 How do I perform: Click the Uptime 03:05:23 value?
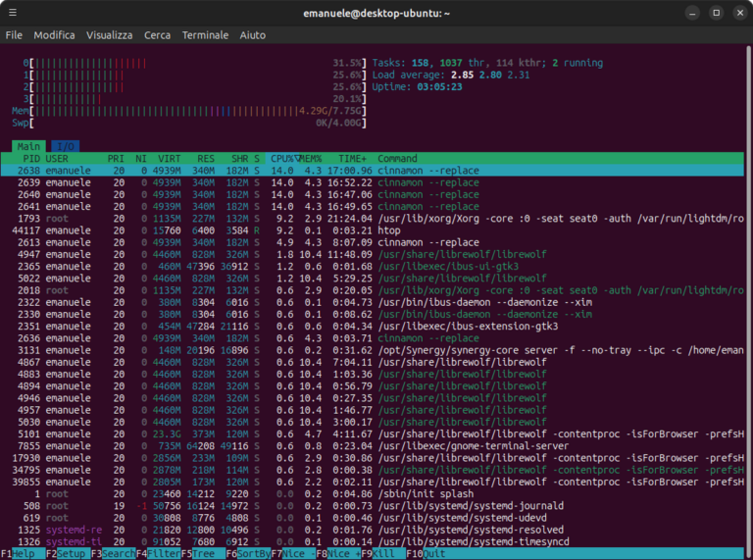[439, 87]
